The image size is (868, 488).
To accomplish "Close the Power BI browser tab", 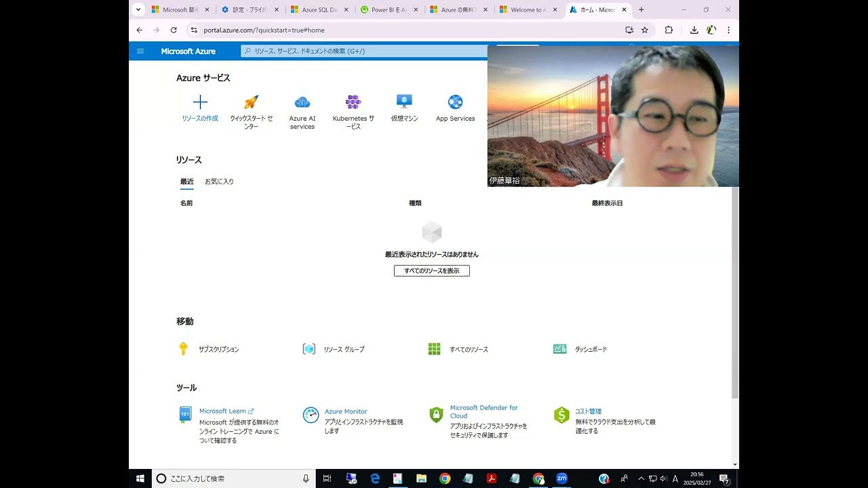I will tap(415, 10).
